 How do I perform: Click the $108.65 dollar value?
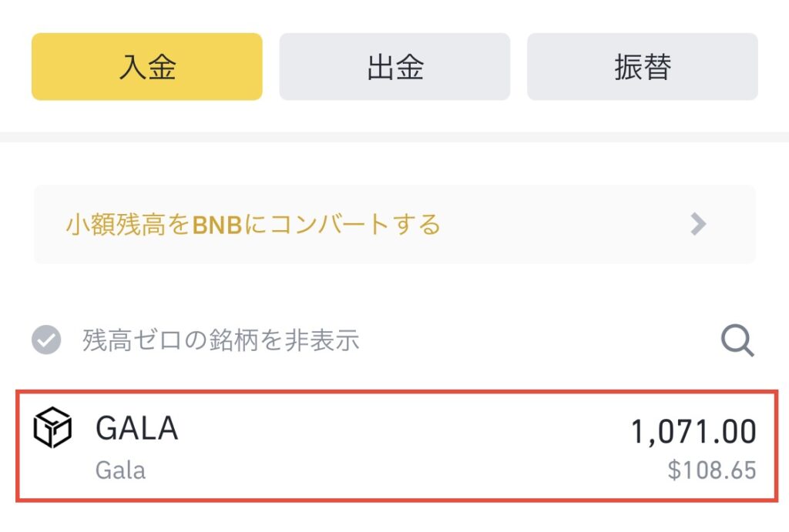(711, 470)
